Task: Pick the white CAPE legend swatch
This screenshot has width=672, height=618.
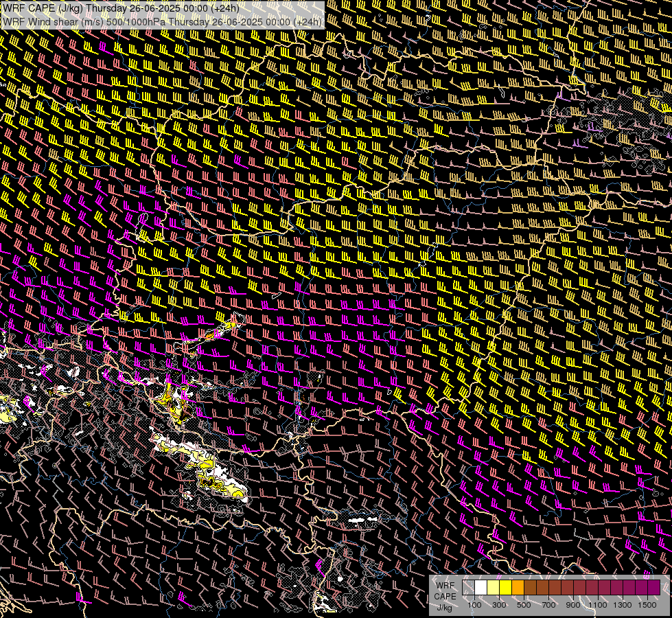Action: click(x=481, y=587)
